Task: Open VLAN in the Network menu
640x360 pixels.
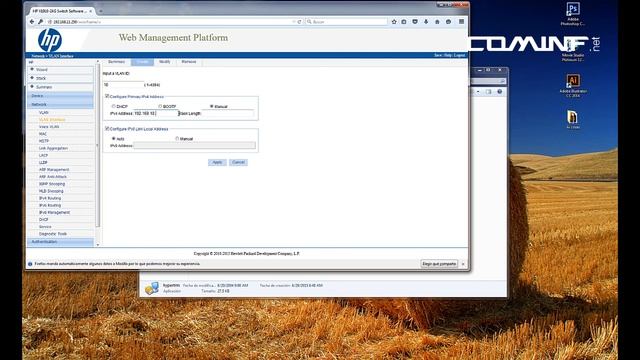Action: pos(44,112)
